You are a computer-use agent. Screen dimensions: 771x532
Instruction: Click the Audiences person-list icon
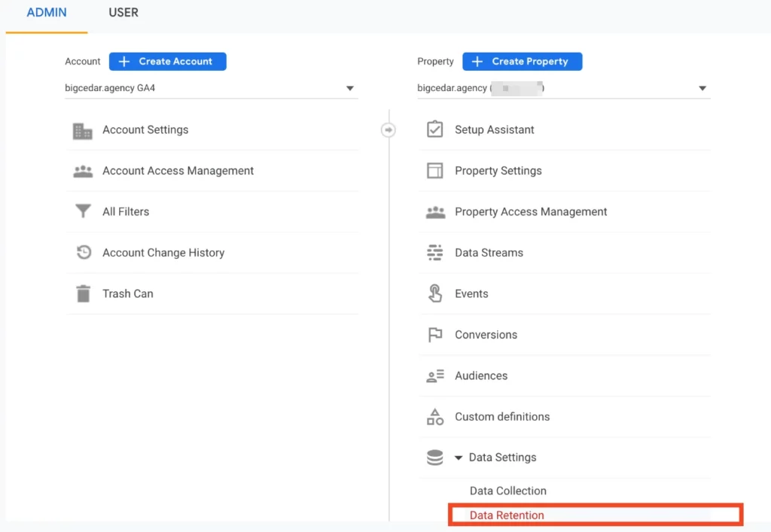tap(434, 375)
